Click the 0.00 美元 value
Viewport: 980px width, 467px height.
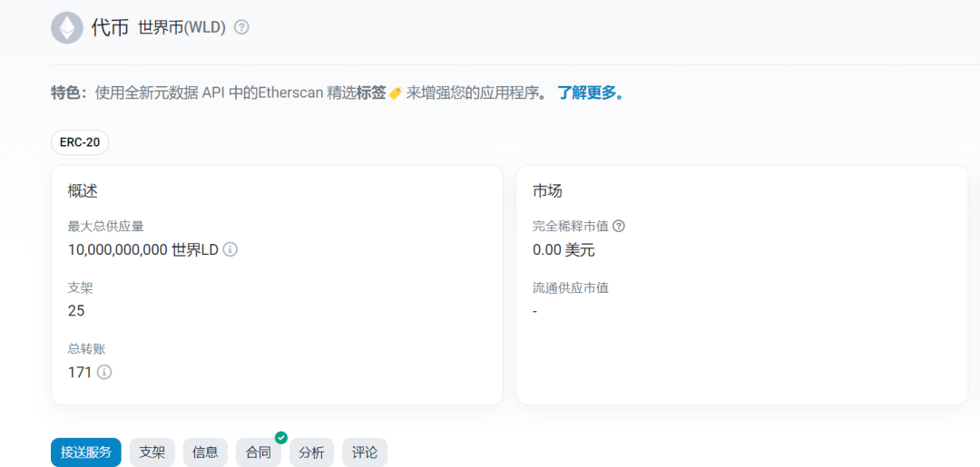click(x=563, y=249)
